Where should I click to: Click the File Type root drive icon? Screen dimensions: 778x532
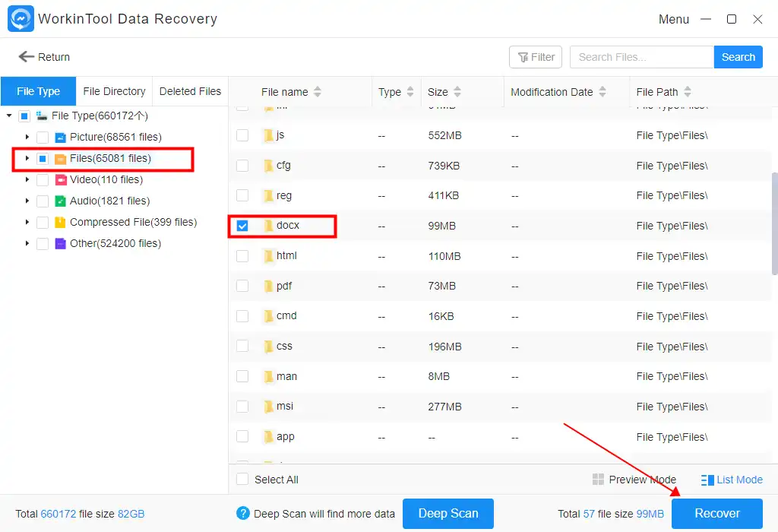[42, 116]
